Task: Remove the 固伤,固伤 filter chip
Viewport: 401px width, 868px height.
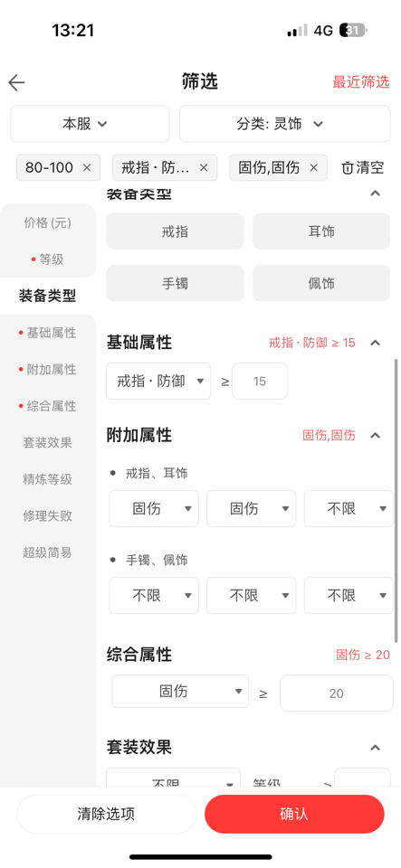Action: point(313,168)
